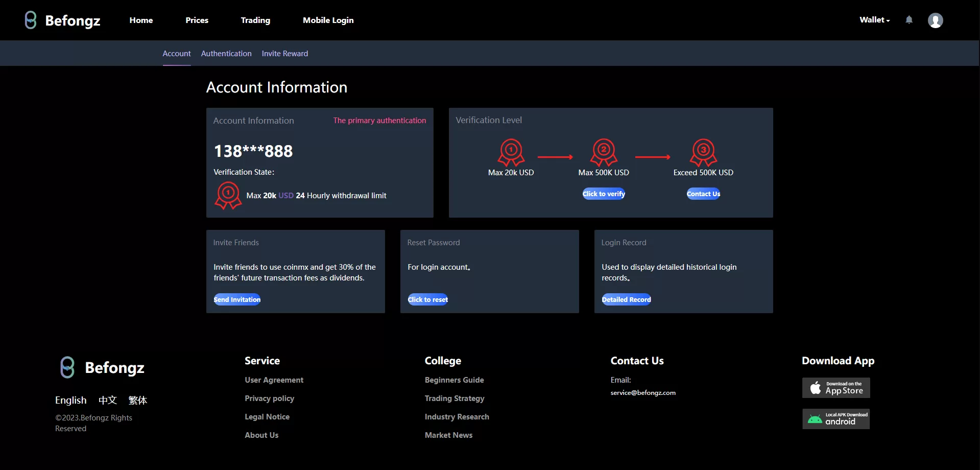Click the level 1 verification badge
The height and width of the screenshot is (470, 980).
click(x=511, y=152)
